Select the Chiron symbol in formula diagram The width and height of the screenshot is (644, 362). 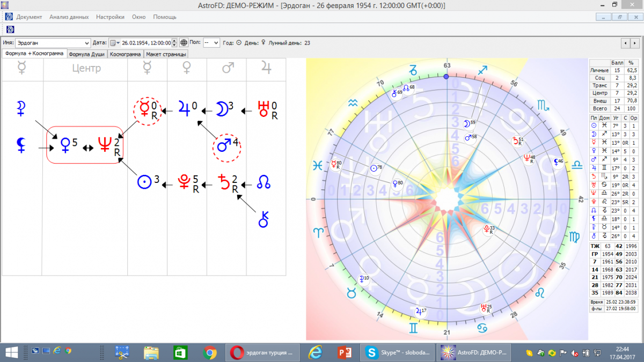[x=263, y=219]
